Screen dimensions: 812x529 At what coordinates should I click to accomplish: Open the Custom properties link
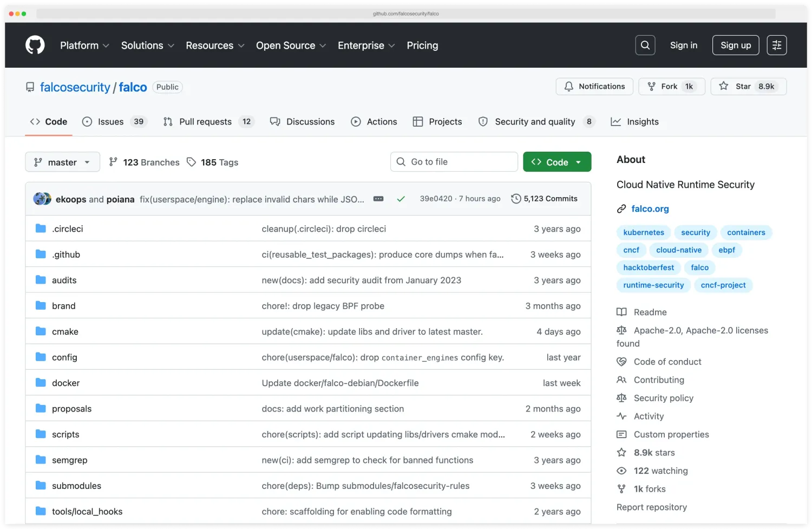point(671,434)
